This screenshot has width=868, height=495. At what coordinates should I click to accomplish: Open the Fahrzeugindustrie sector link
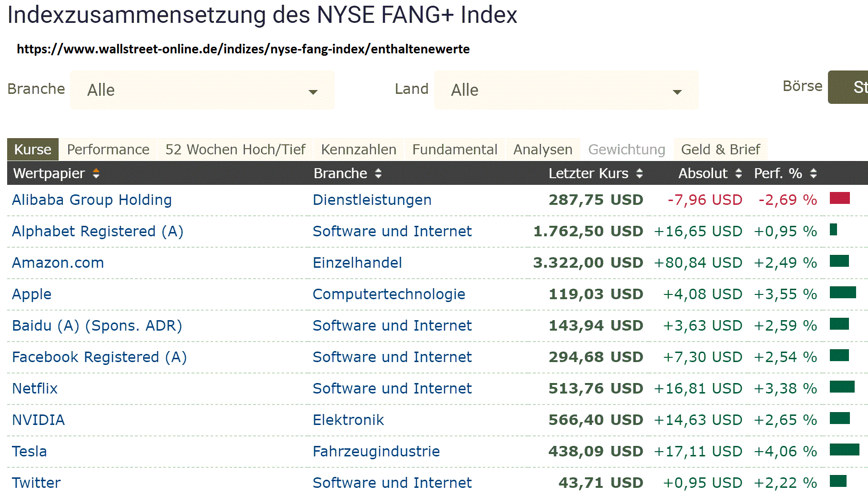click(376, 451)
